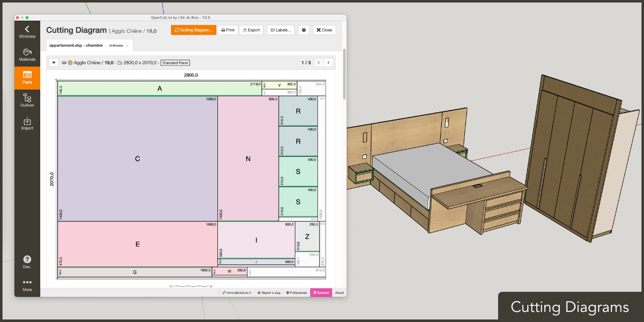The image size is (644, 322).
Task: Click part E in the cutting diagram
Action: tap(137, 245)
